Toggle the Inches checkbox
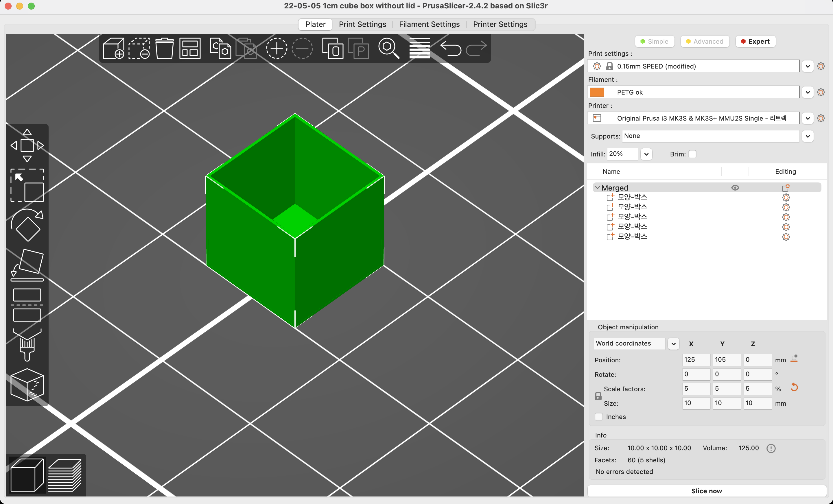The height and width of the screenshot is (504, 833). 599,417
